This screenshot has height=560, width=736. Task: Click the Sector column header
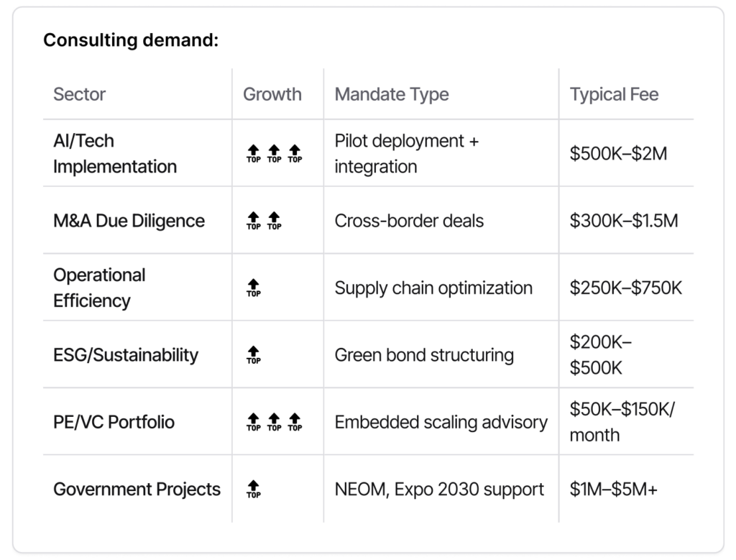click(x=79, y=94)
